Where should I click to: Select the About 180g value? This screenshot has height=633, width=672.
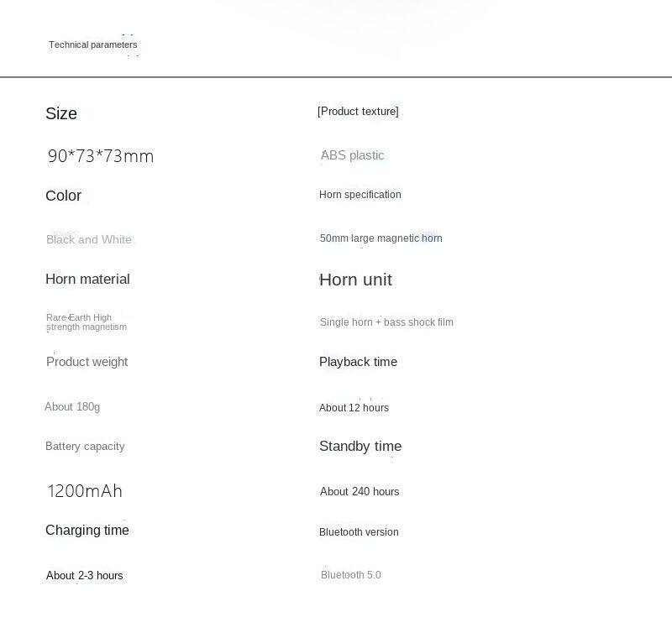(x=72, y=407)
